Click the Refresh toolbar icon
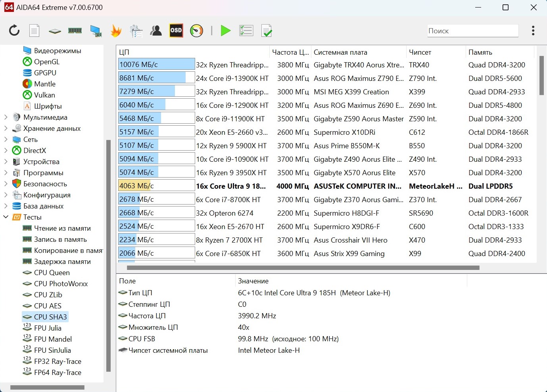The height and width of the screenshot is (392, 547). coord(14,31)
